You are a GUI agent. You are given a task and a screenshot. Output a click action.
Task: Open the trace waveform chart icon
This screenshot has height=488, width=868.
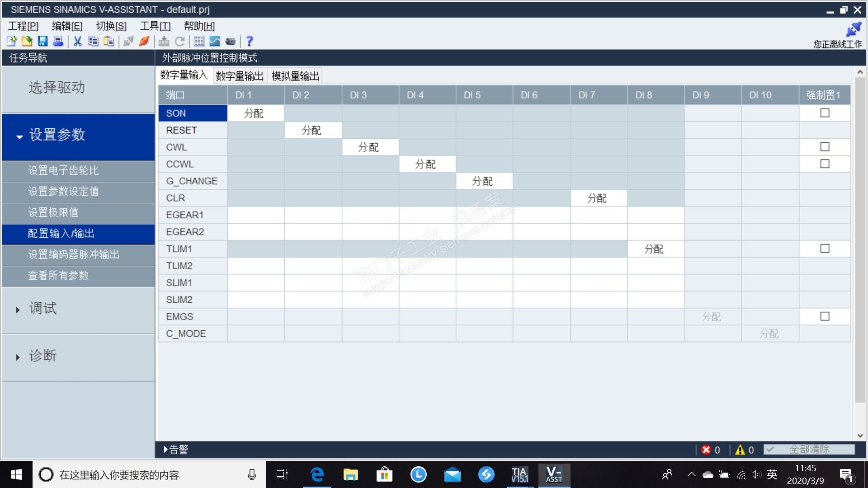(x=215, y=42)
